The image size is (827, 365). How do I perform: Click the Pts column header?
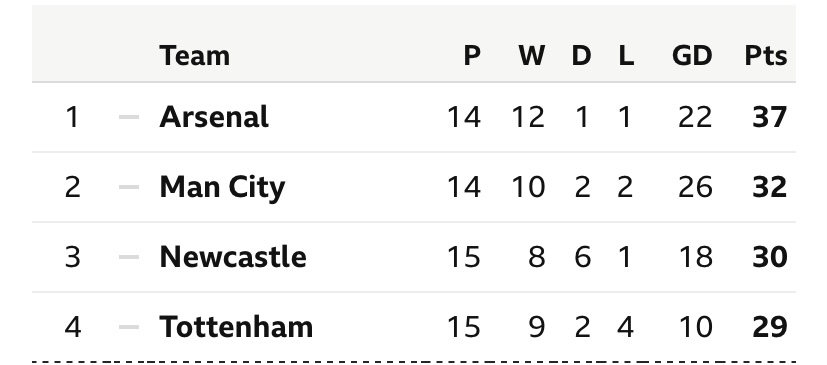766,55
